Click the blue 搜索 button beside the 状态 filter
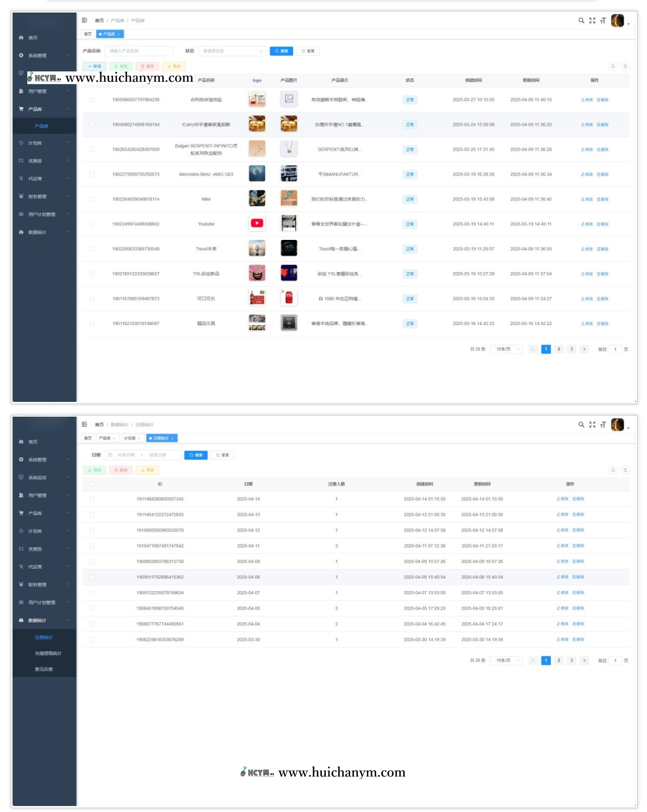Viewport: 647px width, 812px height. coord(281,51)
